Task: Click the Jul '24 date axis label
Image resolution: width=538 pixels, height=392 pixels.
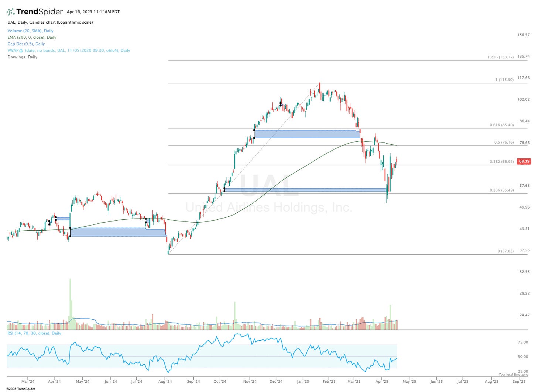Action: click(x=136, y=382)
